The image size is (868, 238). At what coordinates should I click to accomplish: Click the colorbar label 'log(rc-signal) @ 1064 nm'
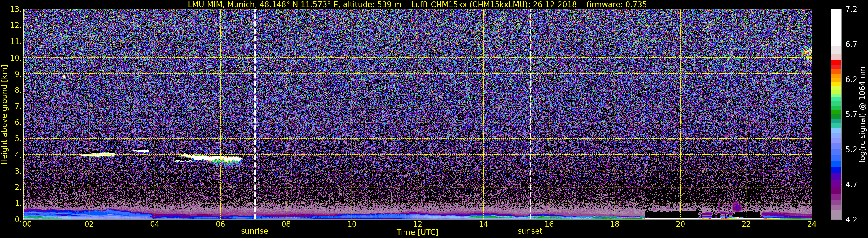point(862,115)
